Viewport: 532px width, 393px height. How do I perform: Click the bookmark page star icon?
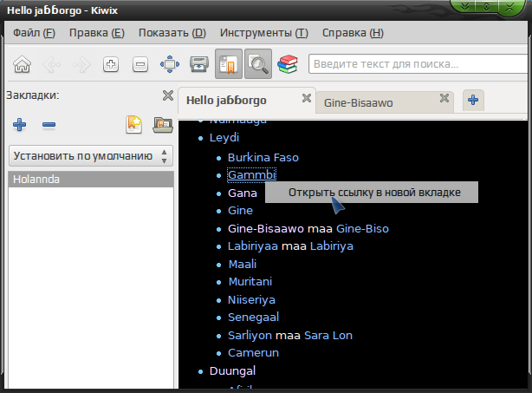[x=133, y=125]
